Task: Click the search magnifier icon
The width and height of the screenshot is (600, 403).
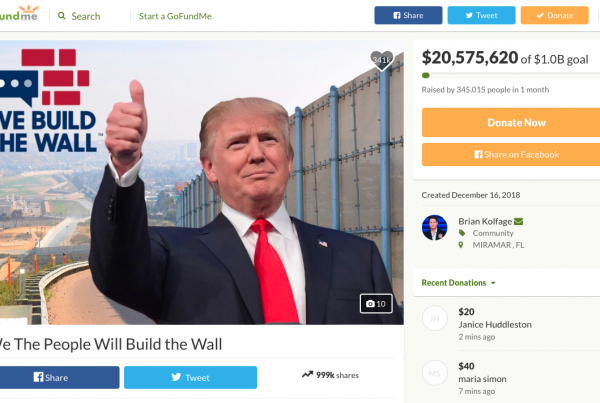Action: click(x=61, y=16)
